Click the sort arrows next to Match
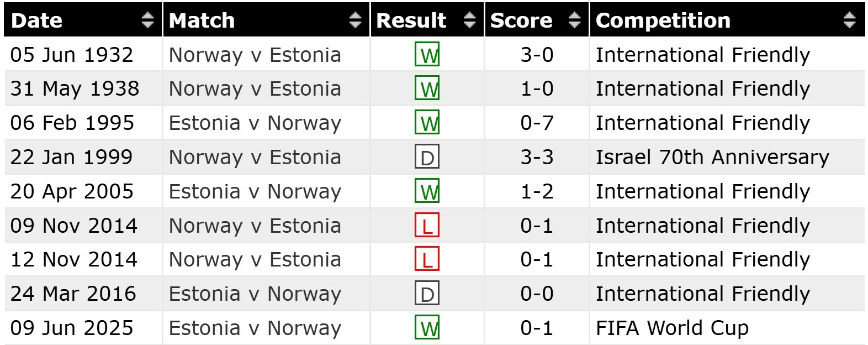 coord(354,20)
